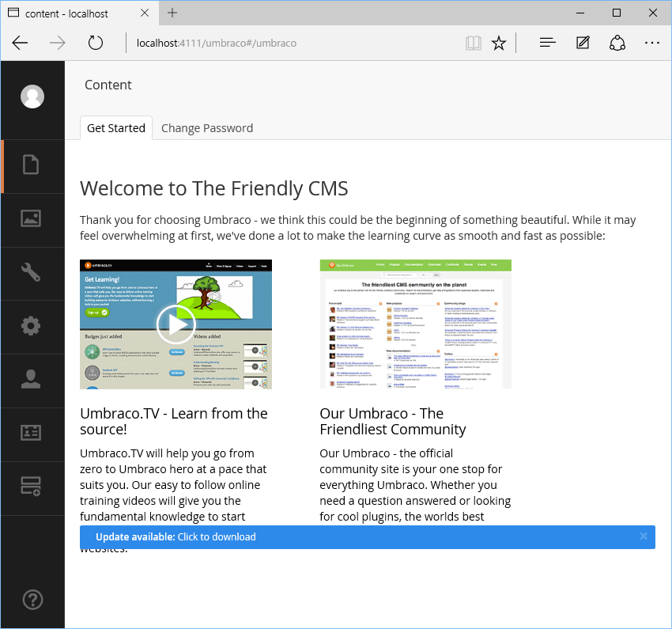
Task: Open the user avatar profile
Action: [x=32, y=97]
